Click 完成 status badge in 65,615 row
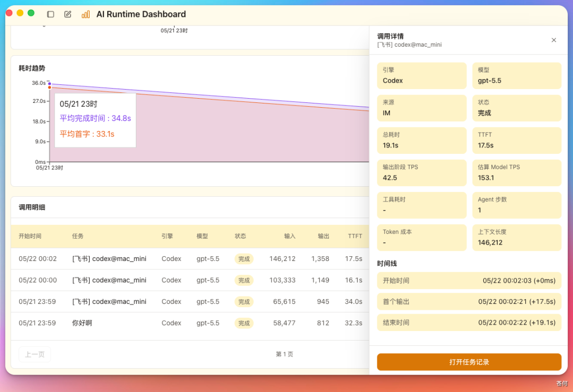The width and height of the screenshot is (573, 392). (244, 302)
